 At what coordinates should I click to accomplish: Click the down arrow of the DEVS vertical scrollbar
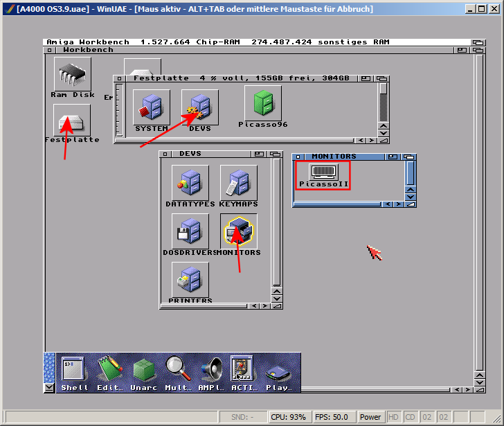(277, 299)
